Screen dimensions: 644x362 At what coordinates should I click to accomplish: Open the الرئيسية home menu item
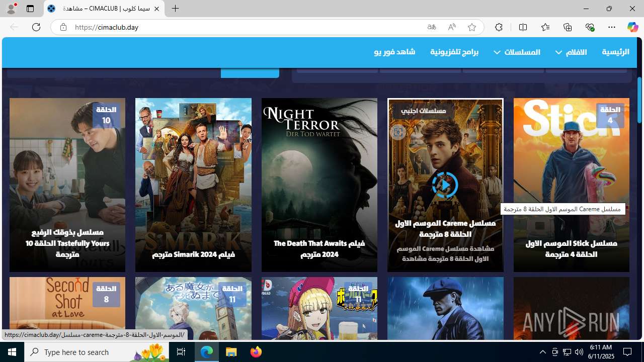point(615,52)
